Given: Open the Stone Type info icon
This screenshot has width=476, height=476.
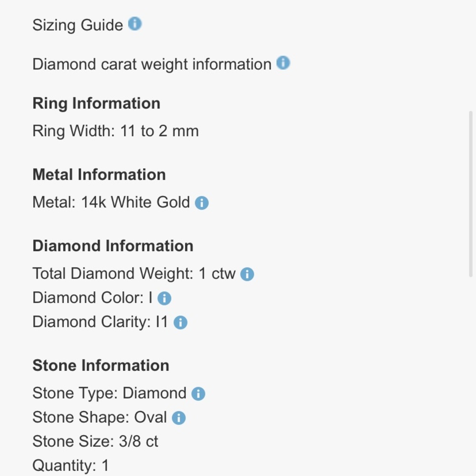Looking at the screenshot, I should click(198, 393).
